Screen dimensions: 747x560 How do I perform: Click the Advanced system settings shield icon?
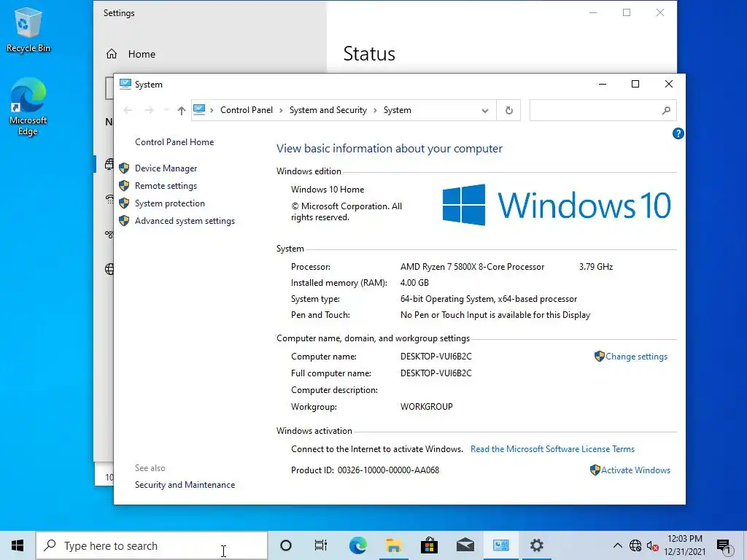(124, 221)
